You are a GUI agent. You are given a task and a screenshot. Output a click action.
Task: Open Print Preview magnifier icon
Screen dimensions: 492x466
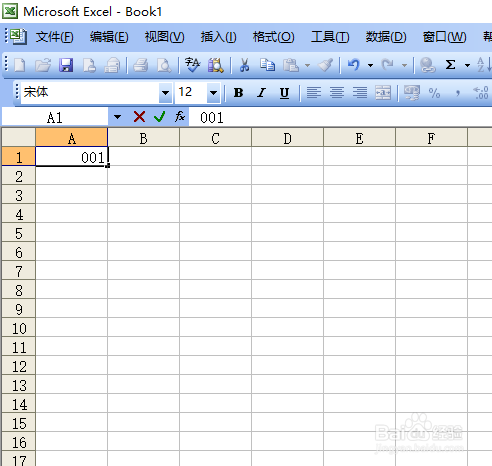[164, 65]
